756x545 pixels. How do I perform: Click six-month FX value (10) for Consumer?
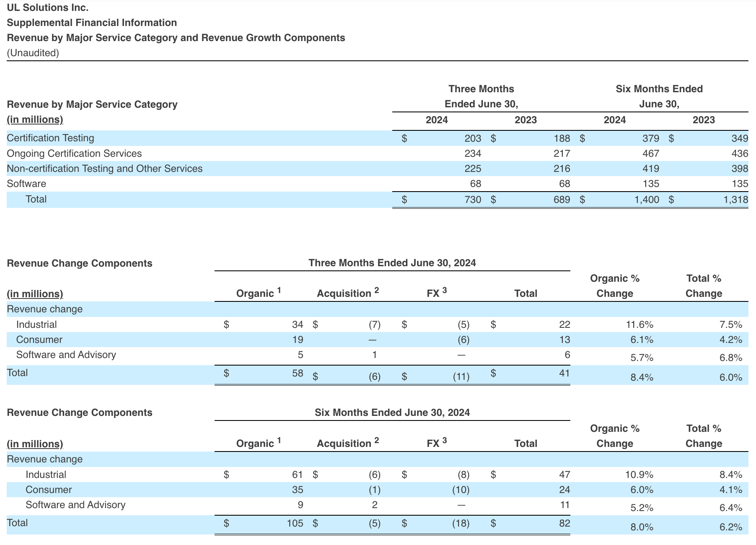coord(461,490)
